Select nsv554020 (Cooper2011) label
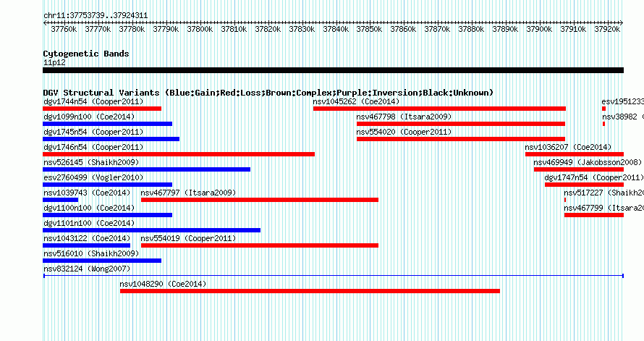This screenshot has height=341, width=644. (404, 132)
